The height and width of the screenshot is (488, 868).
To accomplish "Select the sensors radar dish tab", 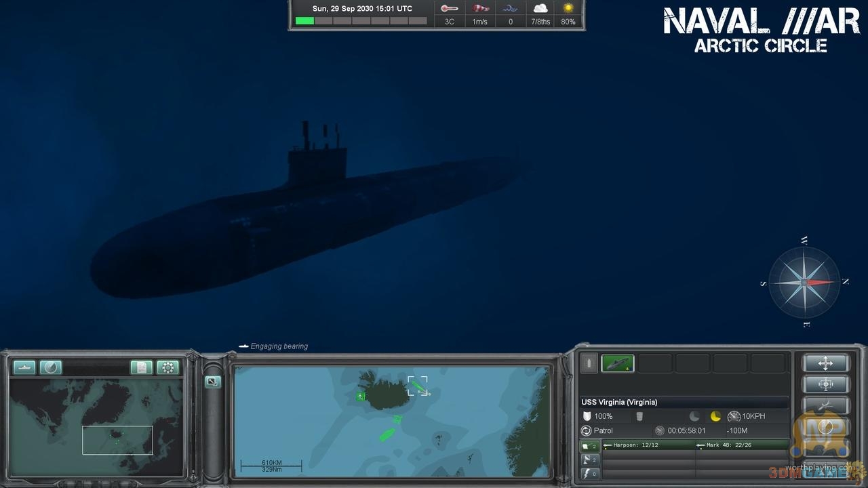I will click(590, 460).
